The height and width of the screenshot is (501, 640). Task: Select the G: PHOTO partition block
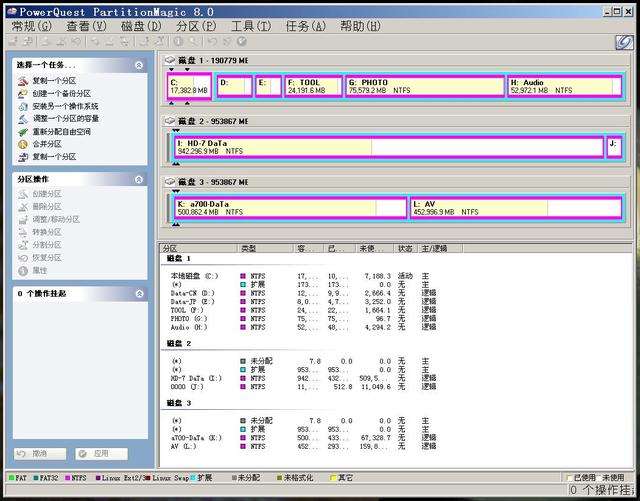click(424, 86)
